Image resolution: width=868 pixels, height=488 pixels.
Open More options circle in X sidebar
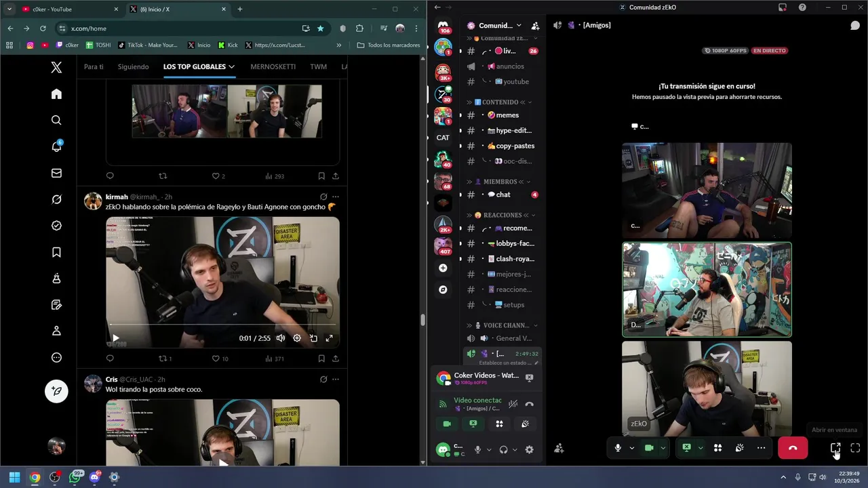(x=56, y=357)
